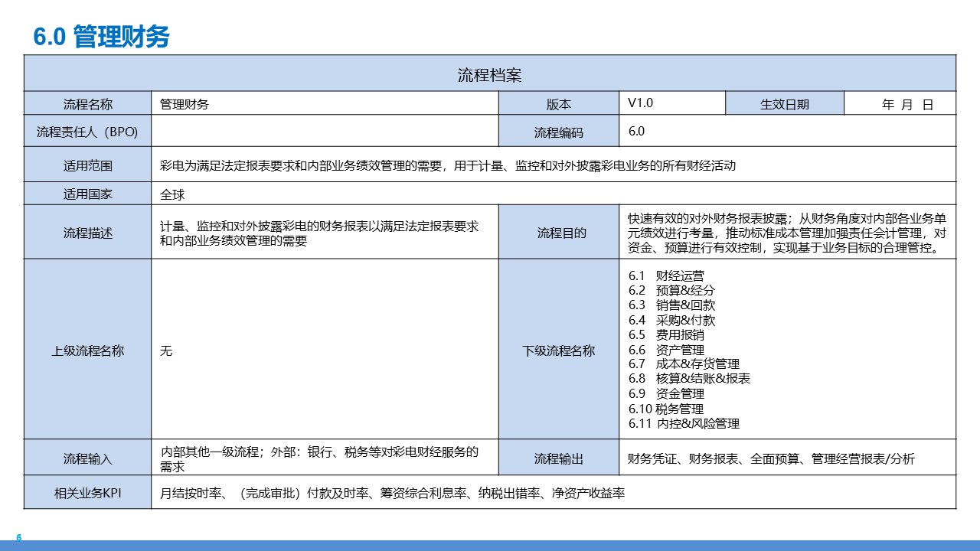This screenshot has width=980, height=551.
Task: Click the 6.5 费用报销 entry
Action: (666, 334)
